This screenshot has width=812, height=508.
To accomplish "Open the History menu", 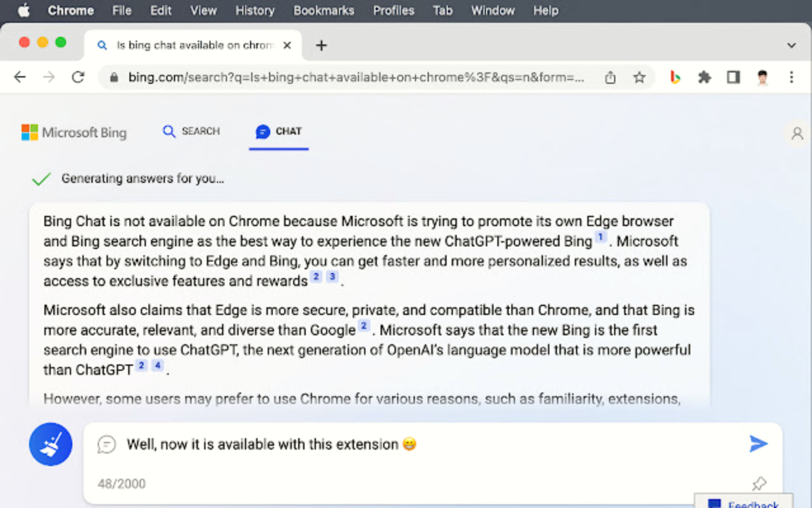I will (254, 10).
